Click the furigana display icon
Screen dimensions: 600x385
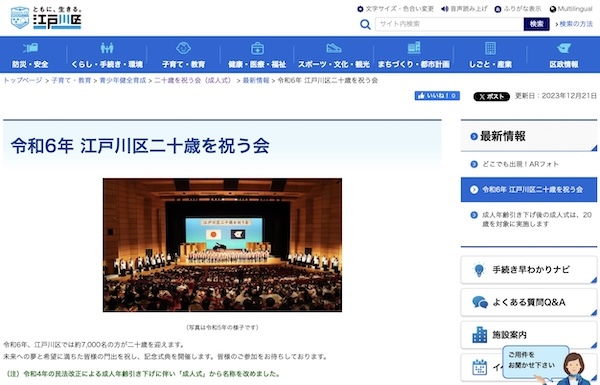[x=497, y=9]
